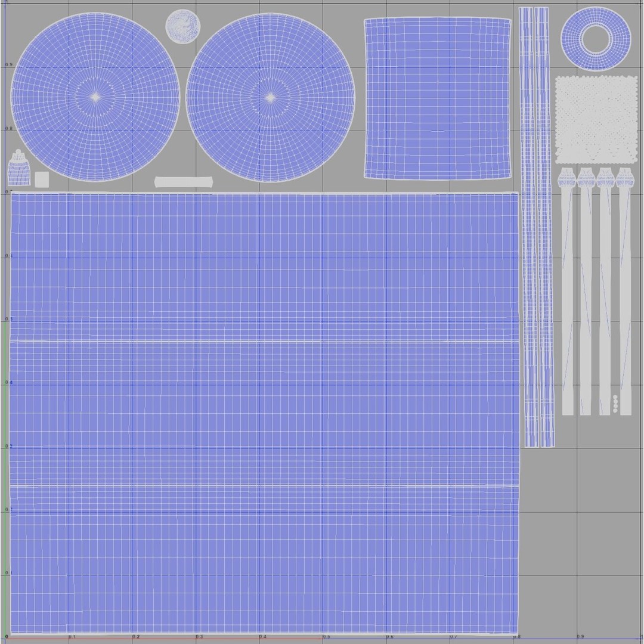Select the second gray leg-shaped UV island
This screenshot has height=644, width=644.
pyautogui.click(x=586, y=291)
